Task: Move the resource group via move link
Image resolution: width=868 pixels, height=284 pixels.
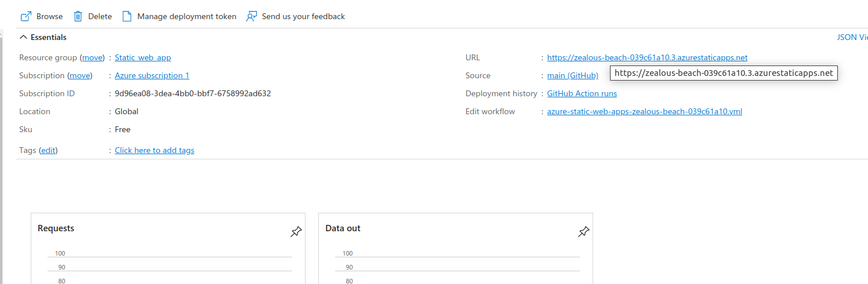Action: [92, 57]
